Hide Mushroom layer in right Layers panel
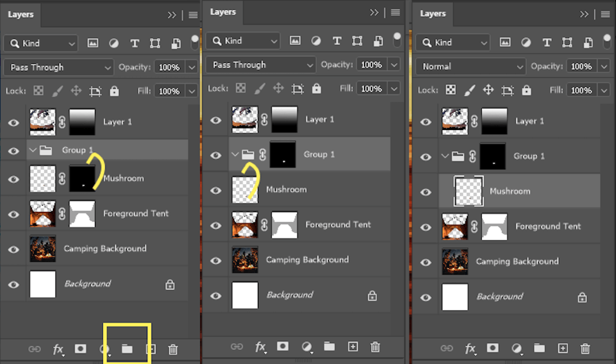Screen dimensions: 616x364 coord(426,192)
